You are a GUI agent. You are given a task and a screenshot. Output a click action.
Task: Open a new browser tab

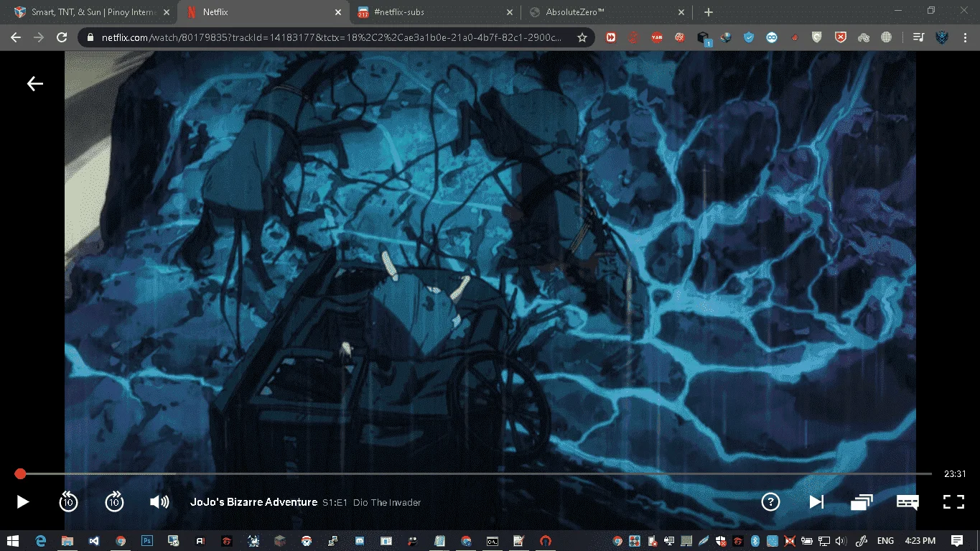pos(709,12)
